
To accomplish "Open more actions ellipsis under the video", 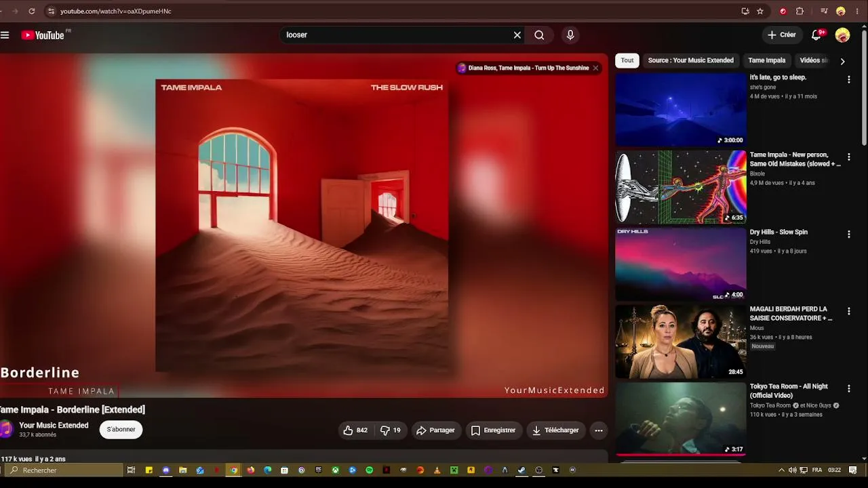I will pyautogui.click(x=599, y=430).
